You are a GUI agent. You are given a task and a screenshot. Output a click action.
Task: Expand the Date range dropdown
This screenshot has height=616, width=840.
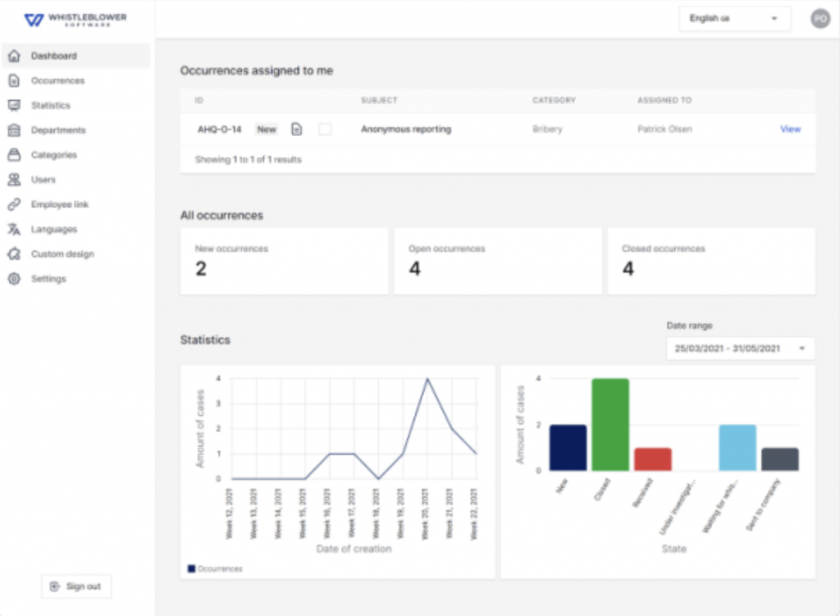pos(740,349)
